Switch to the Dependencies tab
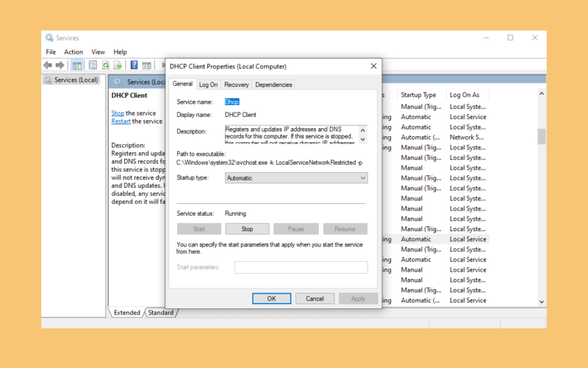The image size is (588, 368). (x=273, y=85)
